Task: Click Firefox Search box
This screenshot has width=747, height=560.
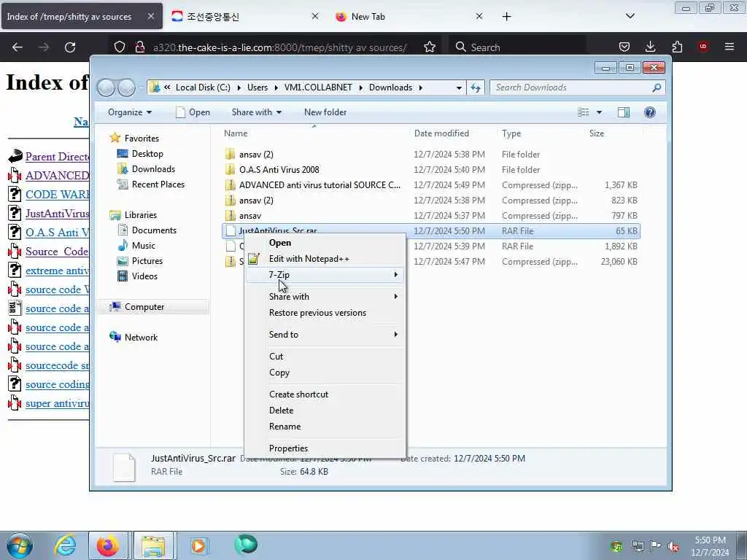Action: [519, 47]
